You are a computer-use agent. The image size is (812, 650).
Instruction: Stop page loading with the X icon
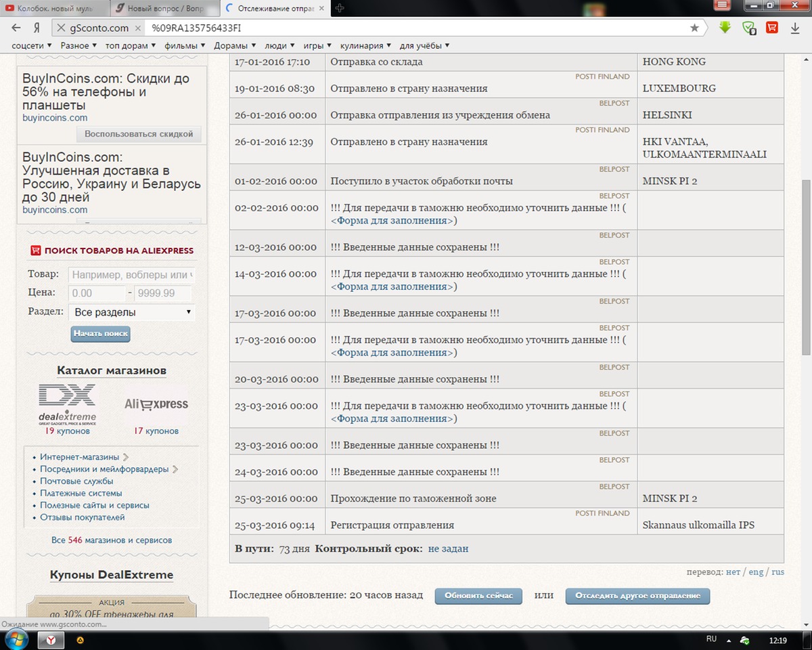click(61, 28)
